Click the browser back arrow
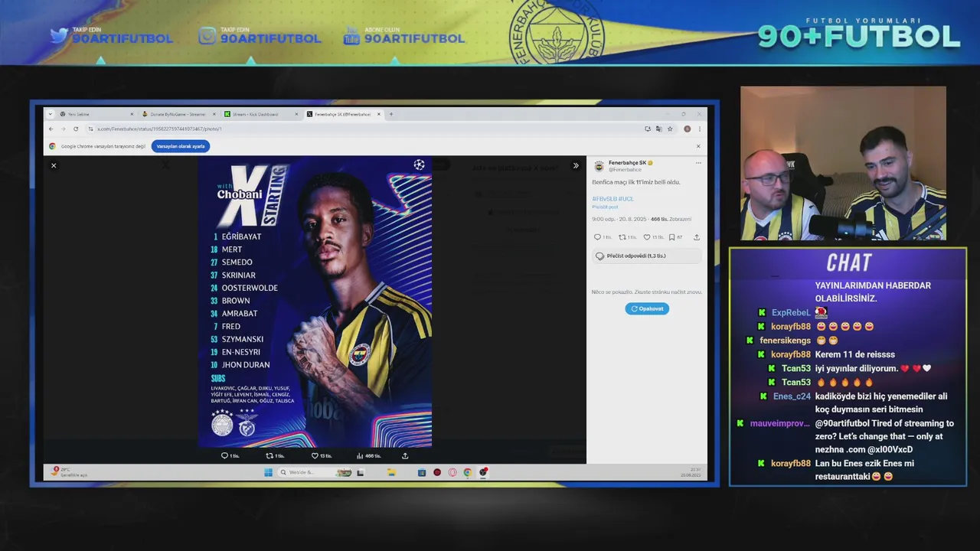 click(51, 129)
